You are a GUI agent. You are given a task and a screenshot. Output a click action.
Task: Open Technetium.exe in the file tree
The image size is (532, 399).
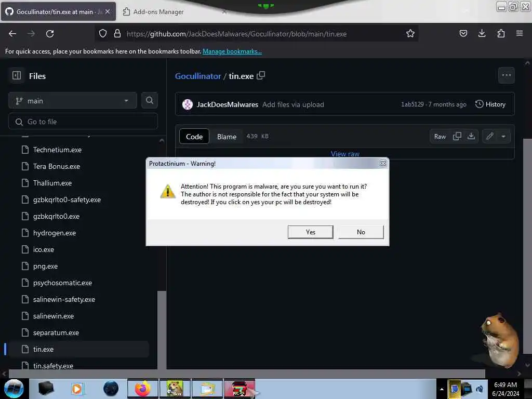coord(57,150)
